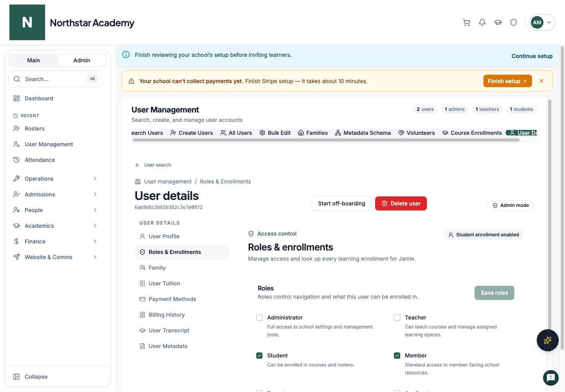Click user ID 6ab9e8c5b65b382c3e7e0972
This screenshot has height=392, width=565.
pos(169,207)
